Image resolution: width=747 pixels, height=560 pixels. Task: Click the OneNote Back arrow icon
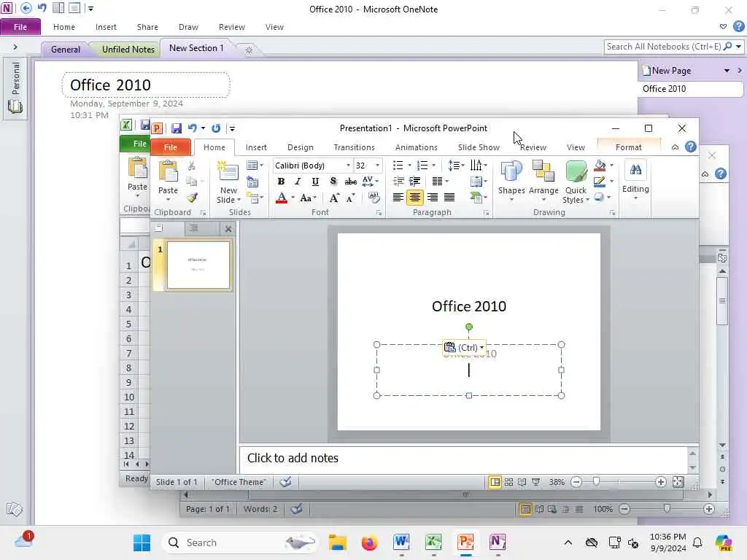pyautogui.click(x=26, y=8)
